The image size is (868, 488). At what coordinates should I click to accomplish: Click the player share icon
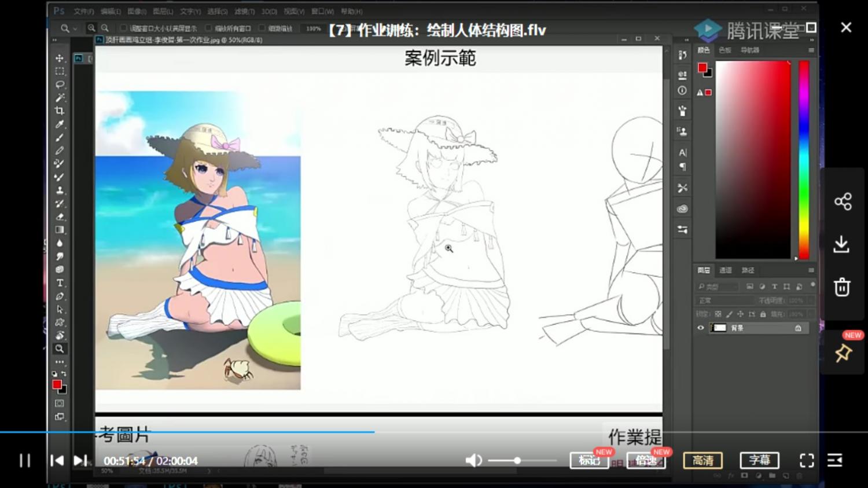point(843,201)
